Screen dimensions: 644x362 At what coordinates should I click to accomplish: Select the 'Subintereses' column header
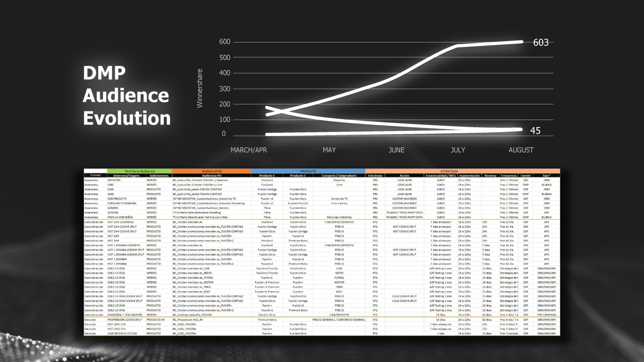(159, 175)
